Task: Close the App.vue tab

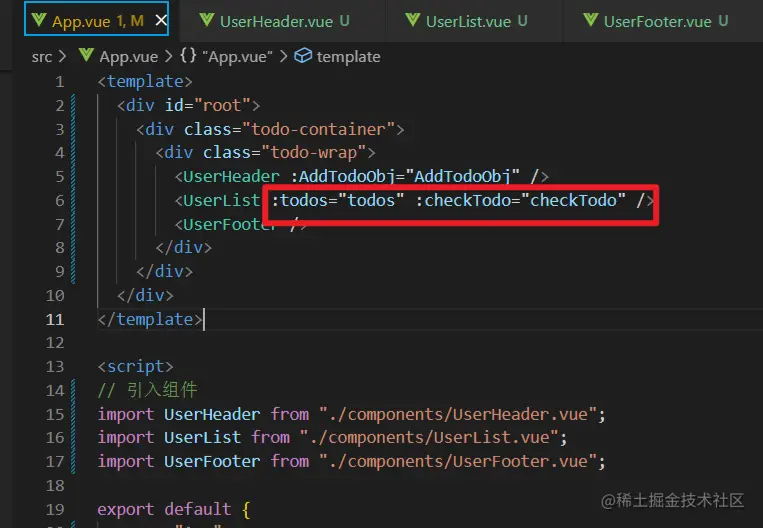Action: tap(161, 20)
